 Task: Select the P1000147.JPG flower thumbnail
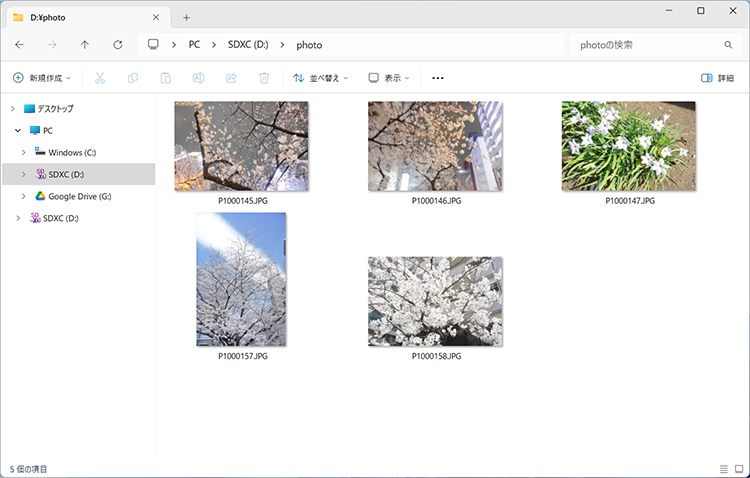click(628, 146)
